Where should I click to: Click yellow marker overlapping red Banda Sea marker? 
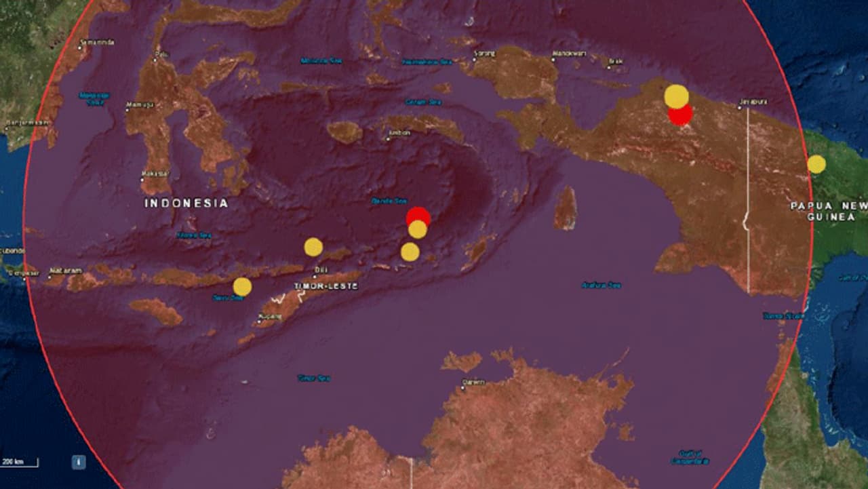point(418,230)
